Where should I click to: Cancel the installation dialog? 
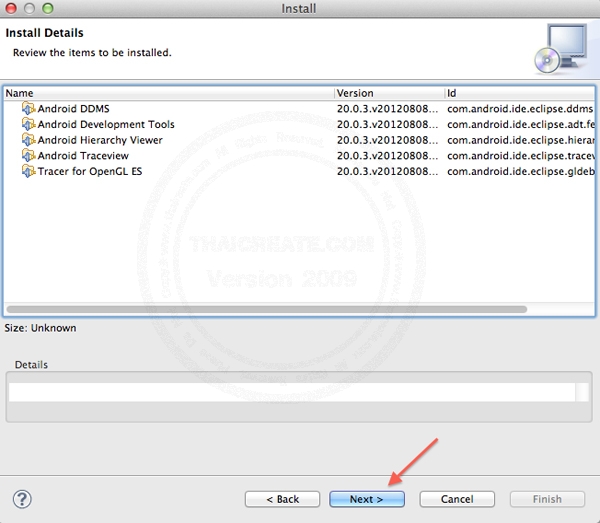(457, 499)
